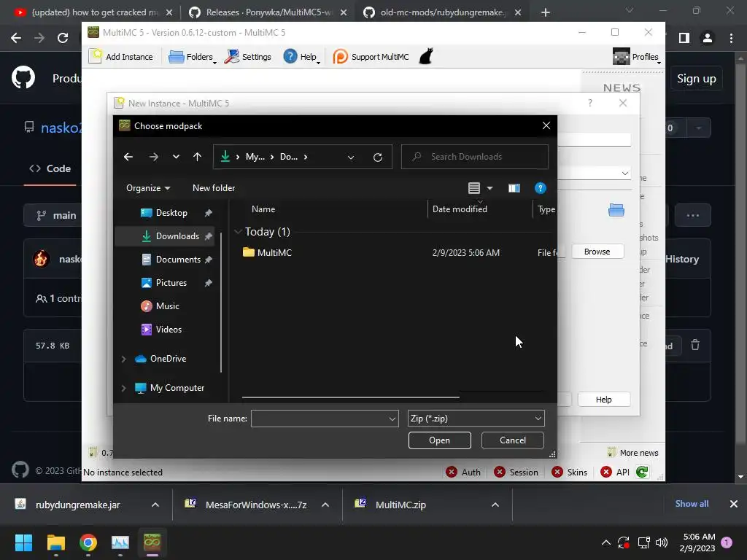
Task: Select the MultiMC folder in file list
Action: point(274,253)
